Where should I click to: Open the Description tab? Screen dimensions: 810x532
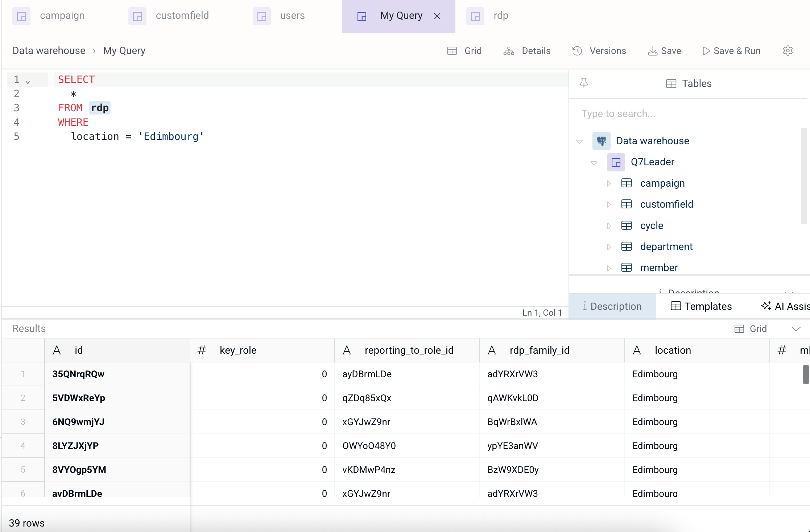point(612,306)
